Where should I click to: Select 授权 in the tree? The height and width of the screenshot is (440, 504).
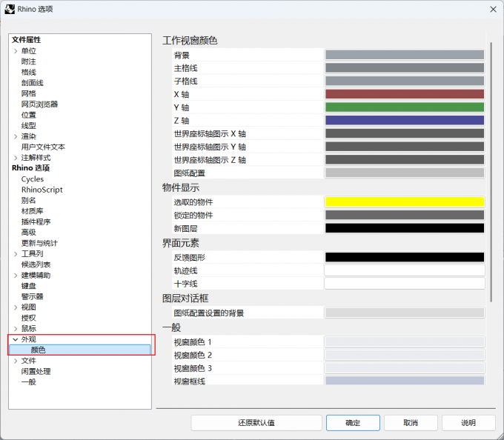[x=29, y=318]
